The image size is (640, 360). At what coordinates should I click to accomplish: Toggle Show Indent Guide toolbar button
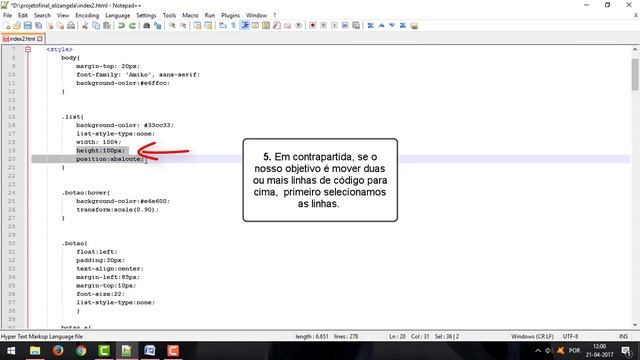245,25
